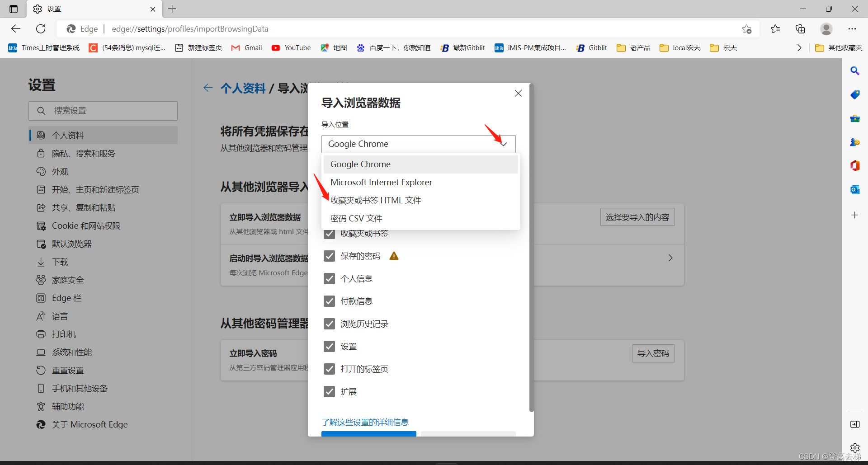Expand bookmarks bar overflow chevron
This screenshot has width=868, height=465.
[799, 48]
